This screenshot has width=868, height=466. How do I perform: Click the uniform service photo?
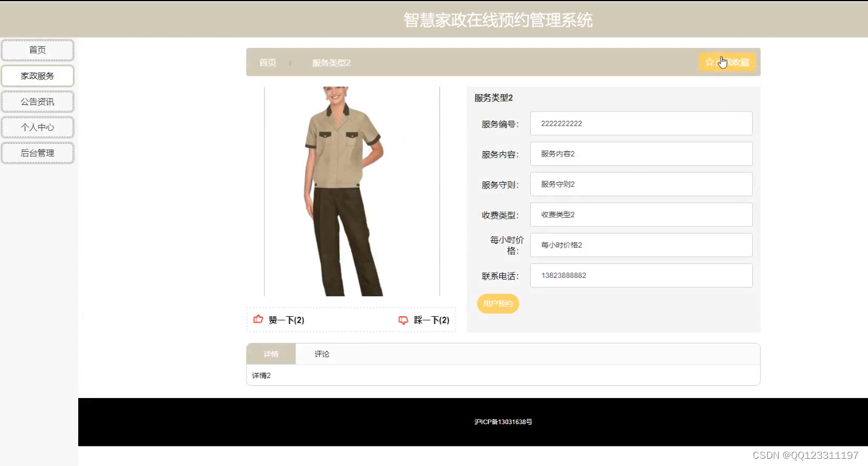point(351,188)
